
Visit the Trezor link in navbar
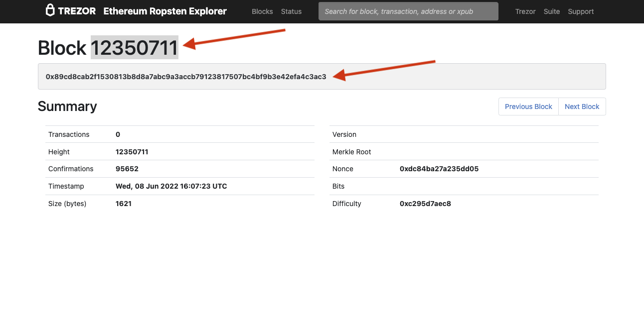click(525, 11)
